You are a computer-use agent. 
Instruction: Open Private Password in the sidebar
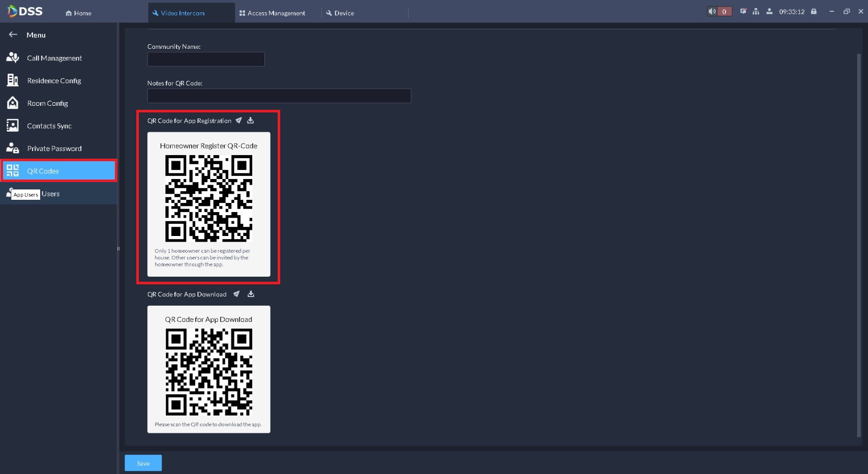(58, 149)
